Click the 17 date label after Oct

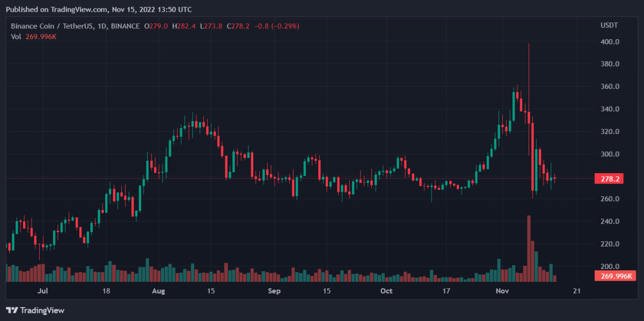(446, 291)
